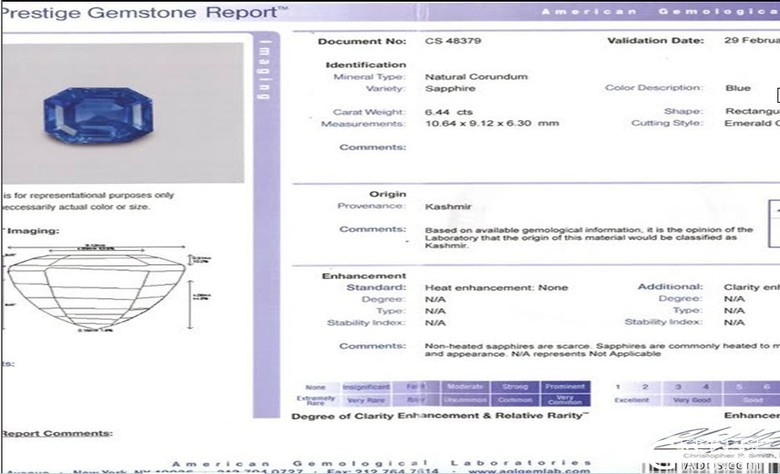Click the 'None' scale cell
The width and height of the screenshot is (780, 474).
(315, 387)
